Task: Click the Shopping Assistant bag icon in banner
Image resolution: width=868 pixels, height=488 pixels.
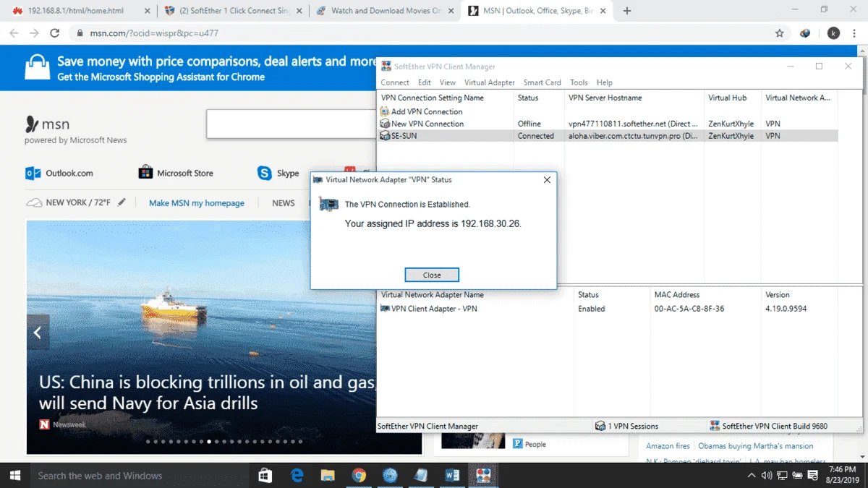Action: [x=37, y=68]
